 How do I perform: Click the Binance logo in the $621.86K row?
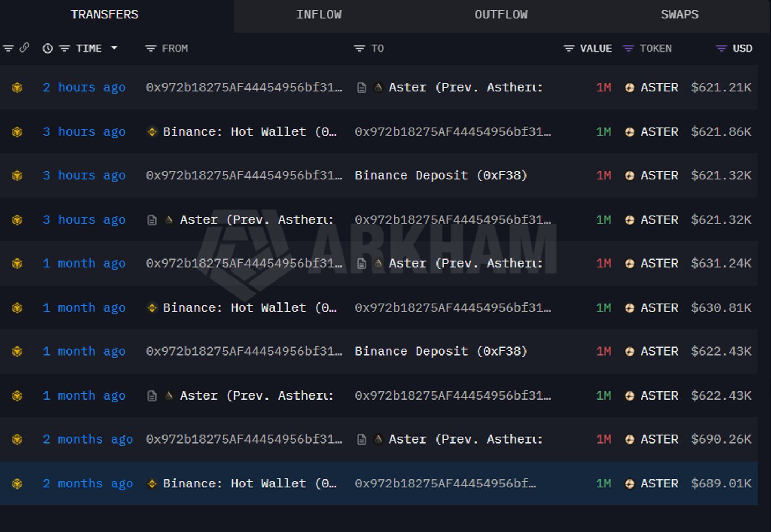tap(152, 131)
